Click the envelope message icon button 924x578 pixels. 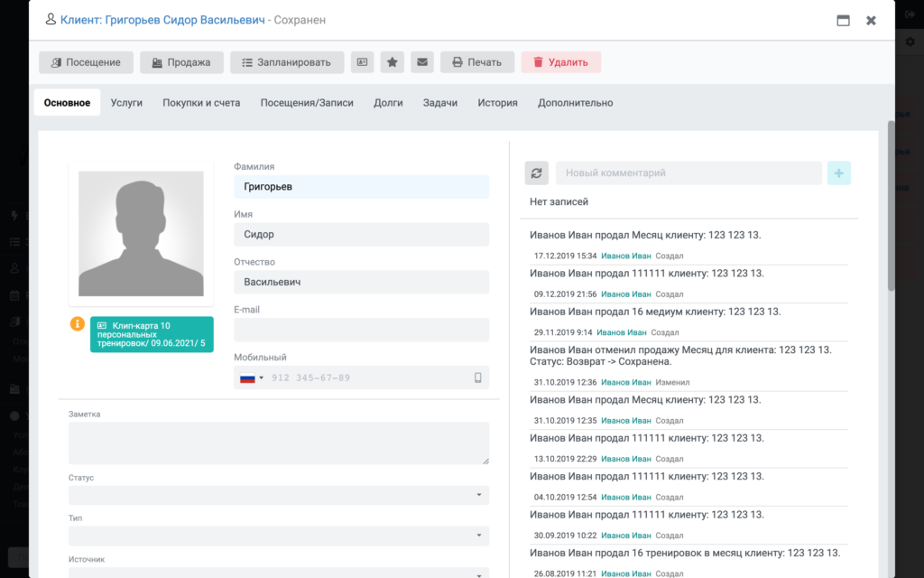point(422,62)
